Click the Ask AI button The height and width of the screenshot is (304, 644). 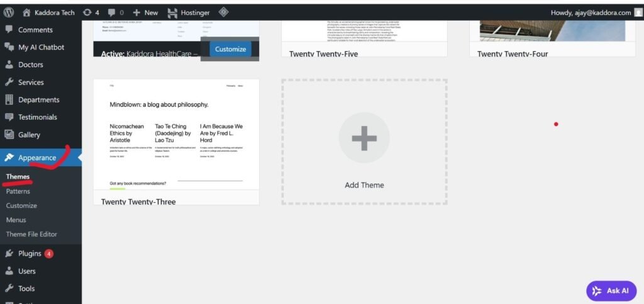point(611,291)
